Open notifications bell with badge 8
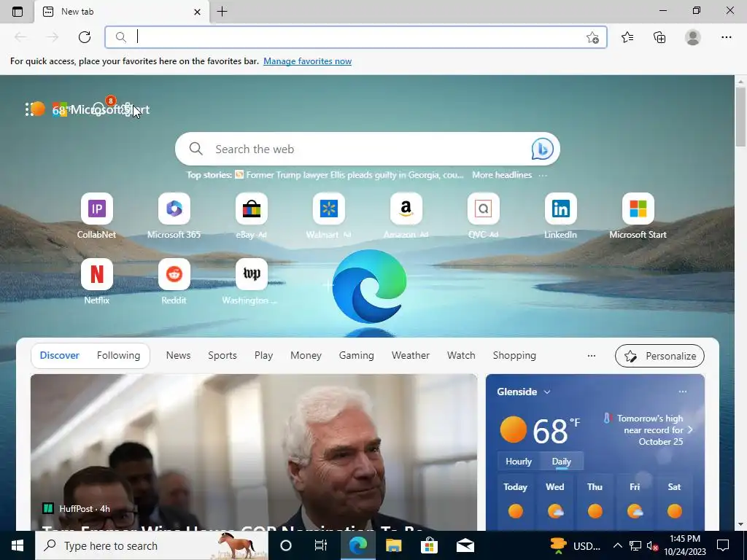 click(x=99, y=109)
